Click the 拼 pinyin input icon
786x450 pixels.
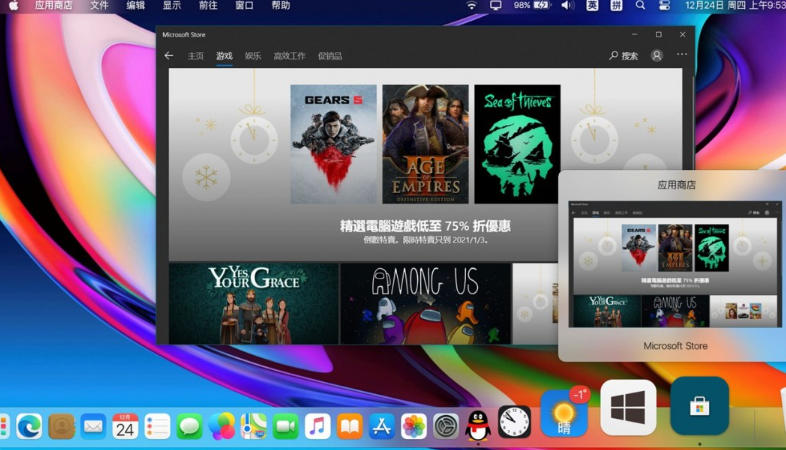[616, 6]
